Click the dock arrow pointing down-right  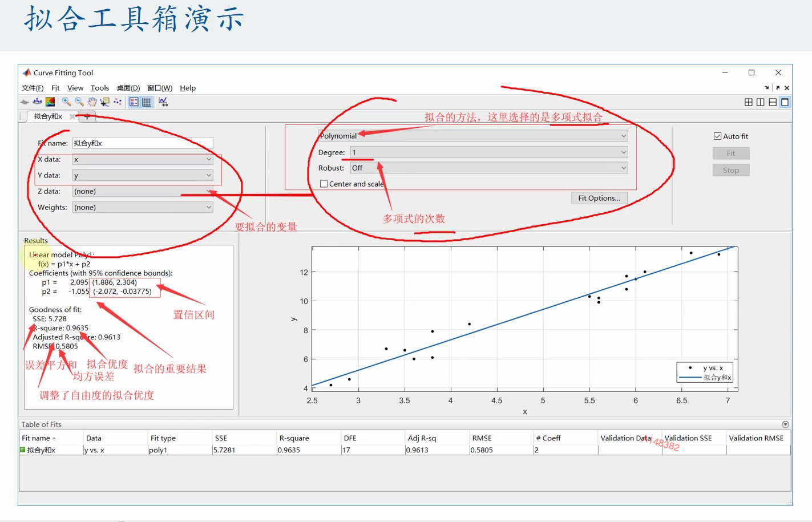pyautogui.click(x=766, y=88)
